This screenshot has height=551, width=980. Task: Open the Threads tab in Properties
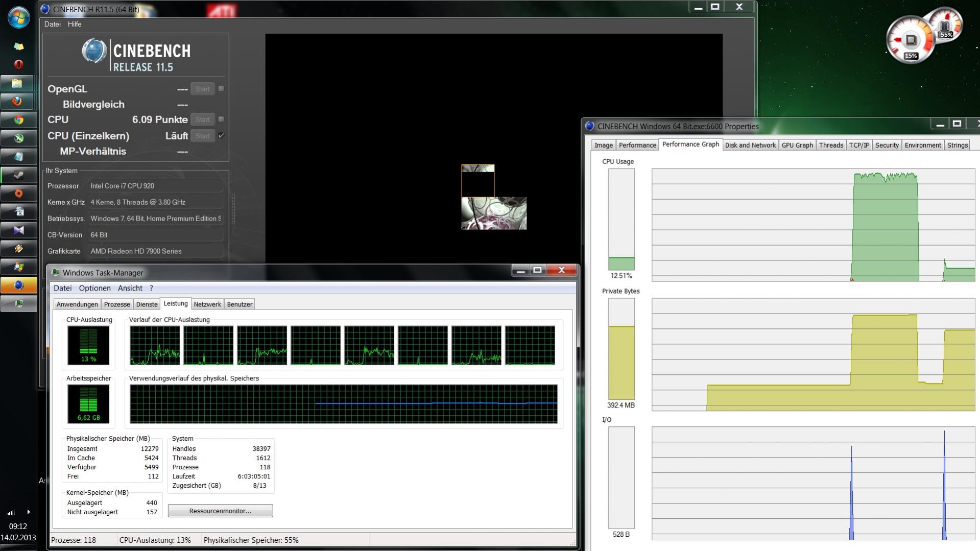(831, 146)
